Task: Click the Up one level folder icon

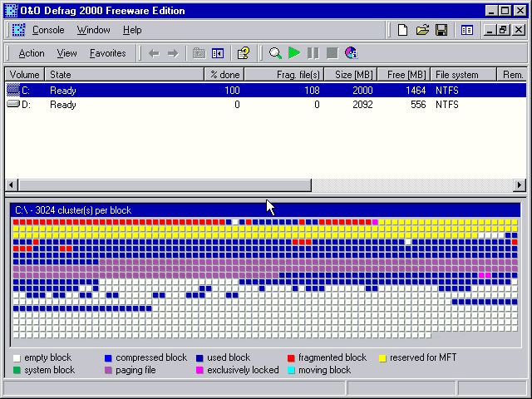Action: coord(199,53)
